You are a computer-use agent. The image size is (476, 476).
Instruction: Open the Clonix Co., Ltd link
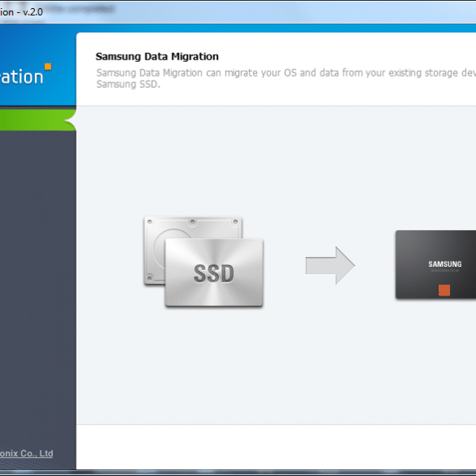tap(26, 453)
